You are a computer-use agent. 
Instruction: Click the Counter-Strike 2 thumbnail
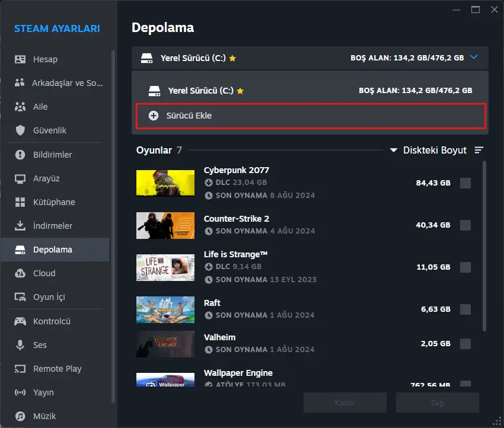[x=165, y=225]
